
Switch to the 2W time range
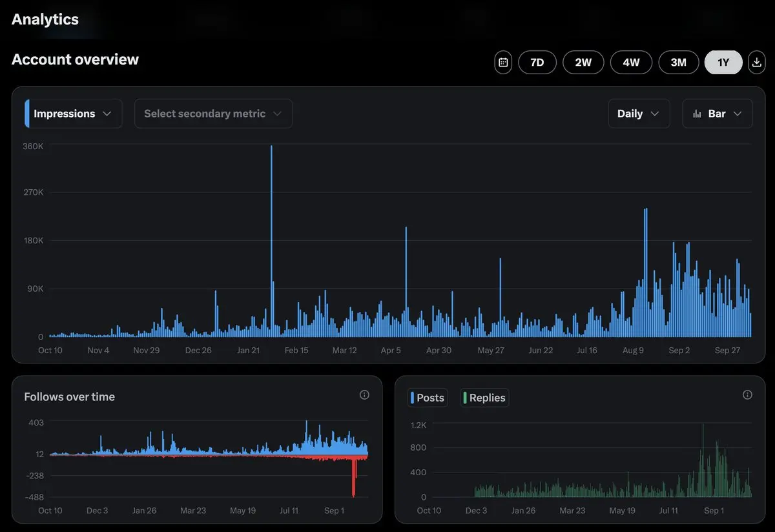pyautogui.click(x=583, y=63)
